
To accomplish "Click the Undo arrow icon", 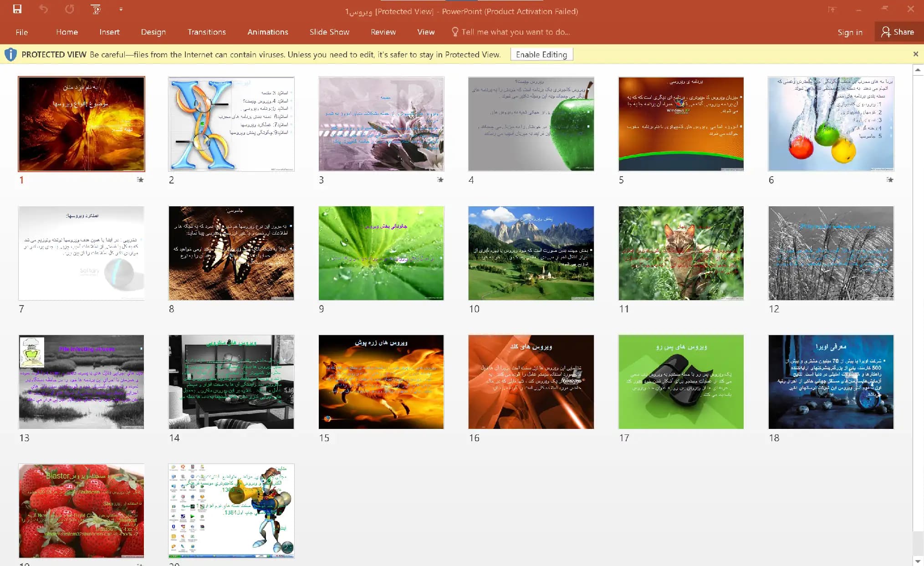I will (x=43, y=9).
